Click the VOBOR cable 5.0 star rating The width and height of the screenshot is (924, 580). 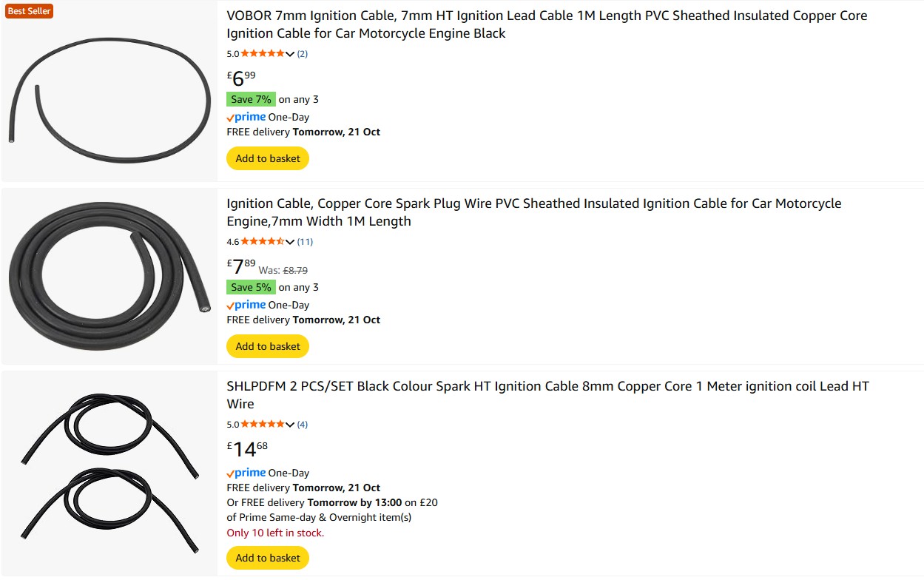point(263,53)
